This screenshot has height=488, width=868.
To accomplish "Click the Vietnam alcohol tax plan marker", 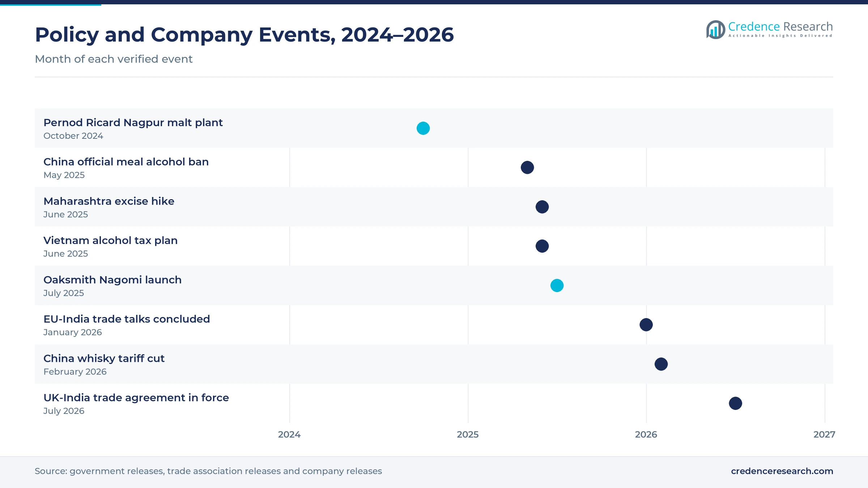I will tap(542, 246).
